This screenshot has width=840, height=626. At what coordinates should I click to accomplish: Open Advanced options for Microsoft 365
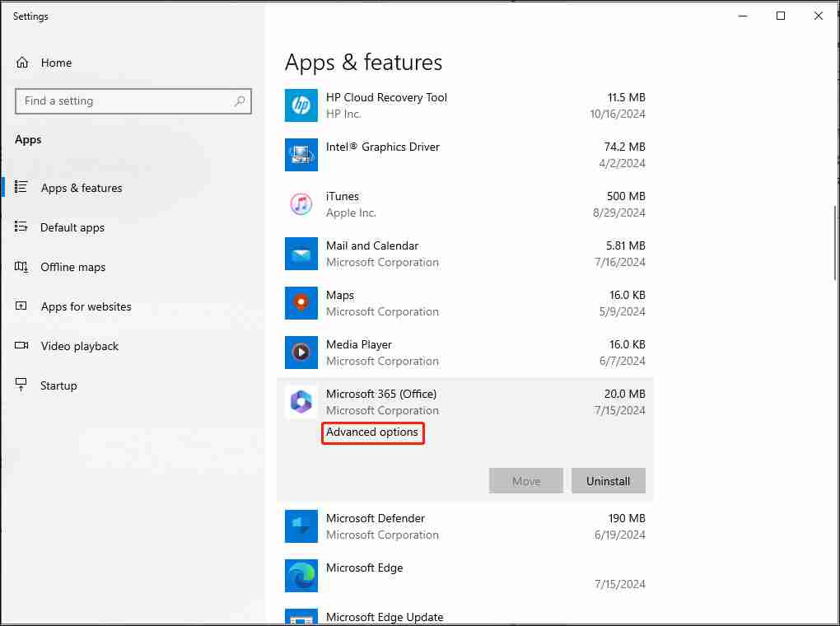[x=372, y=432]
